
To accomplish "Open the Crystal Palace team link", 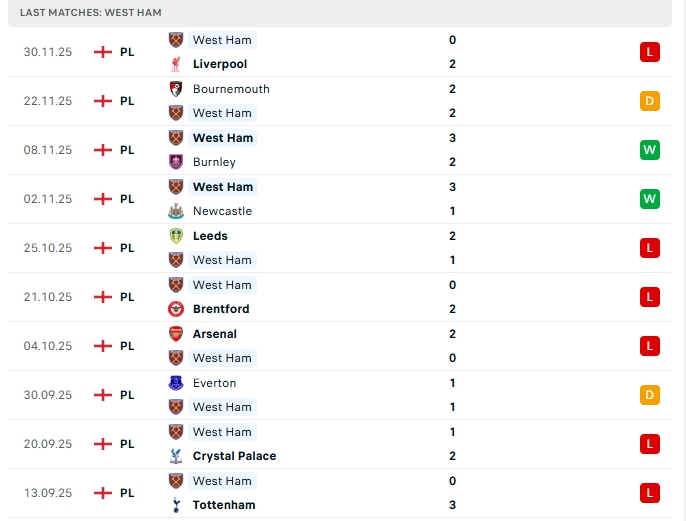I will click(234, 456).
